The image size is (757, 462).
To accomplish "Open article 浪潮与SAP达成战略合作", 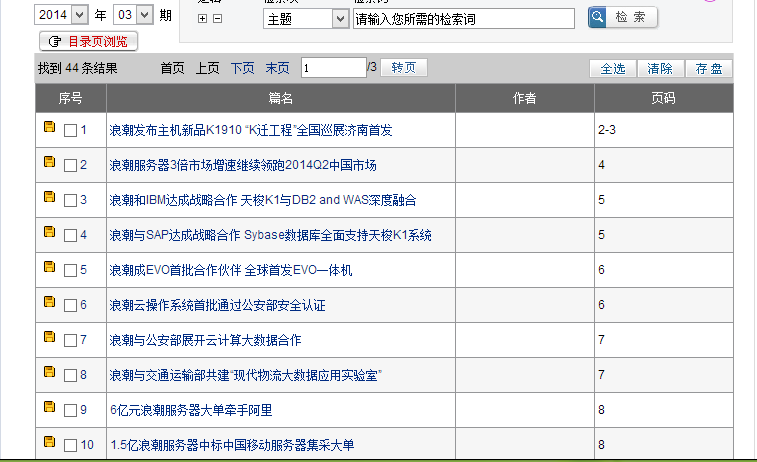I will tap(270, 236).
